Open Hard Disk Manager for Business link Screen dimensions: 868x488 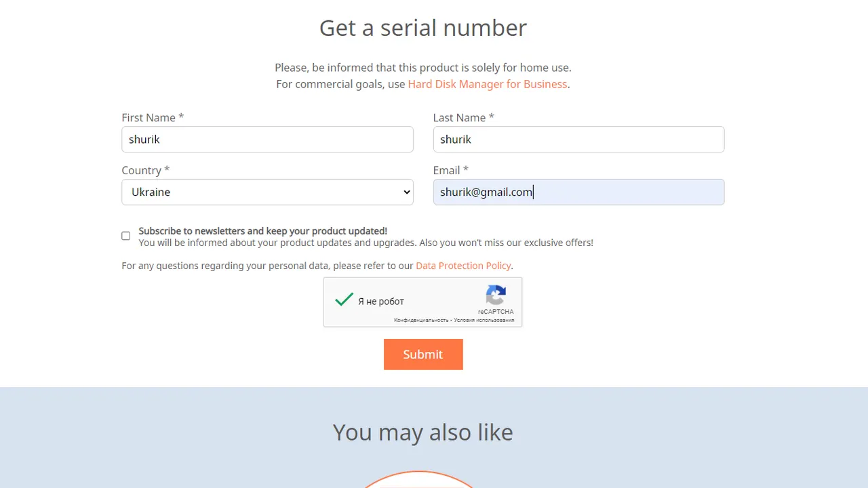pos(487,84)
